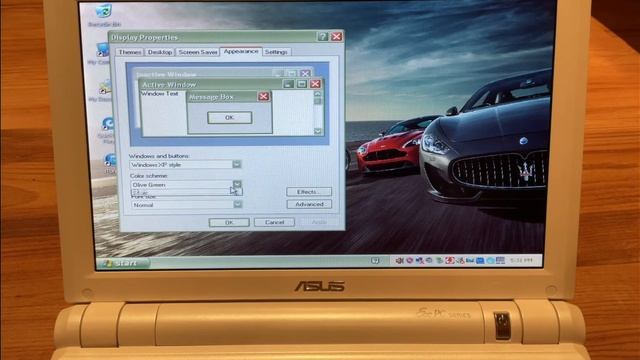Click the Help question mark in Display Properties

(322, 37)
